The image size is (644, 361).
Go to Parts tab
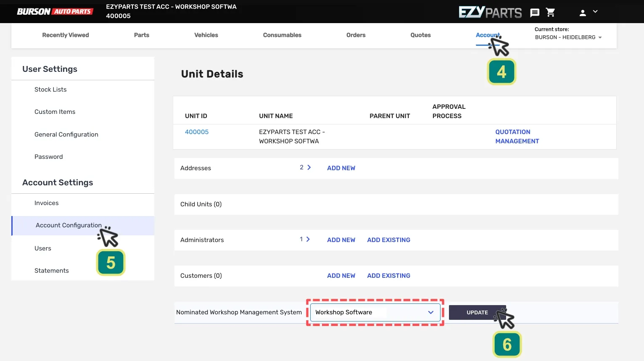(142, 35)
